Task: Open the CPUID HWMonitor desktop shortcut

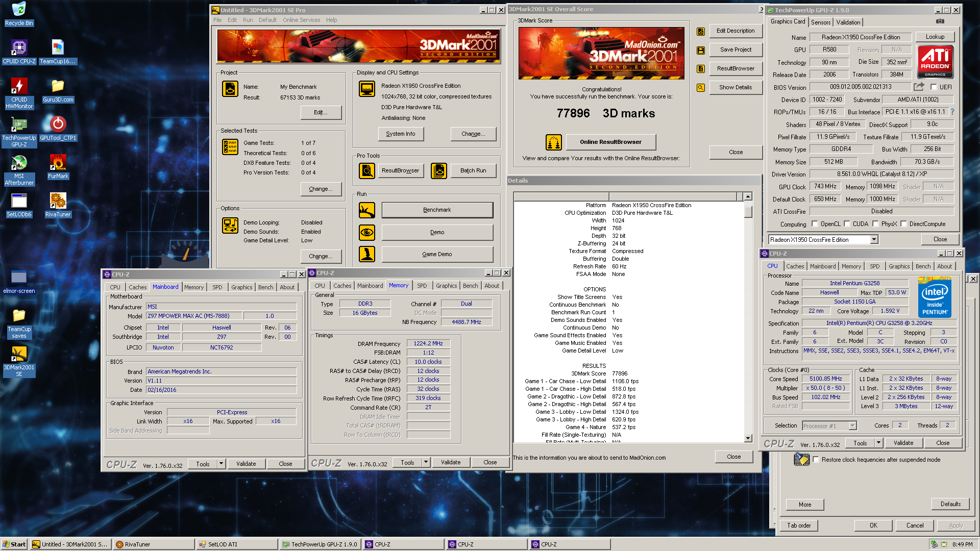Action: [19, 93]
